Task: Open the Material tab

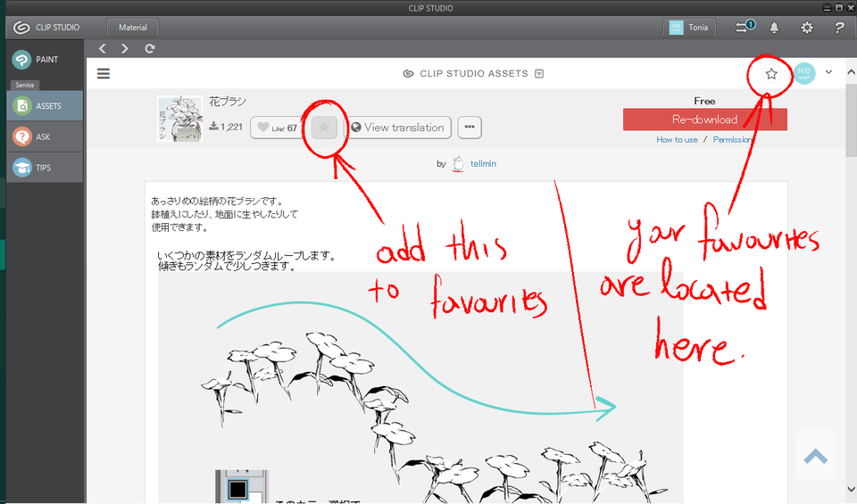Action: 133,28
